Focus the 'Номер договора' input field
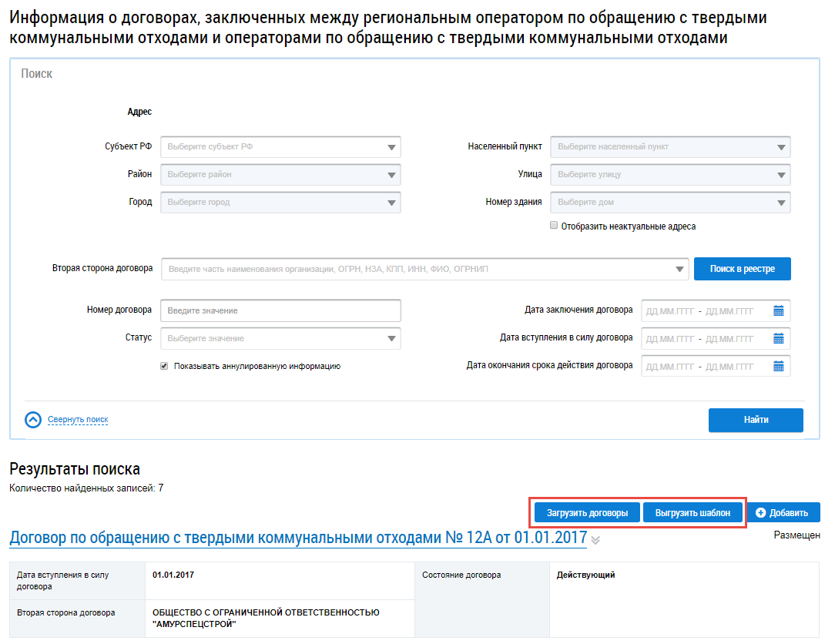This screenshot has height=644, width=835. [x=280, y=310]
